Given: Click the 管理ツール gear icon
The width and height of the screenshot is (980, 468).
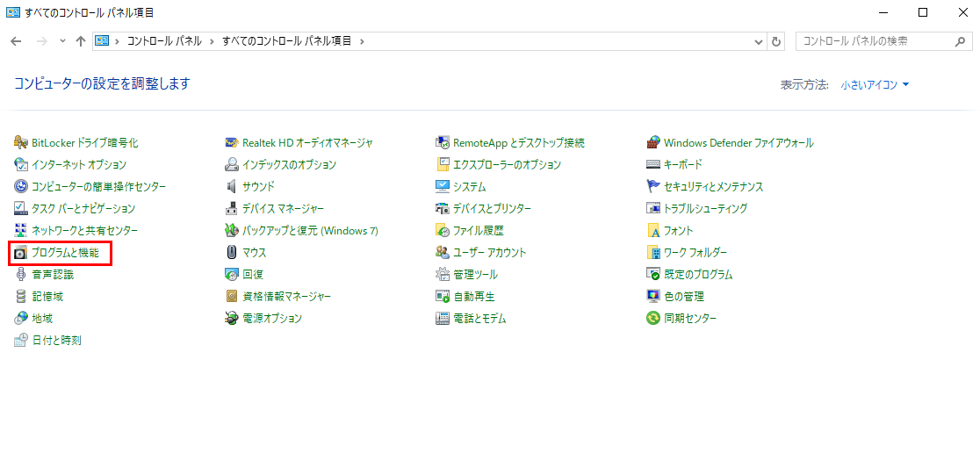Looking at the screenshot, I should click(x=443, y=274).
